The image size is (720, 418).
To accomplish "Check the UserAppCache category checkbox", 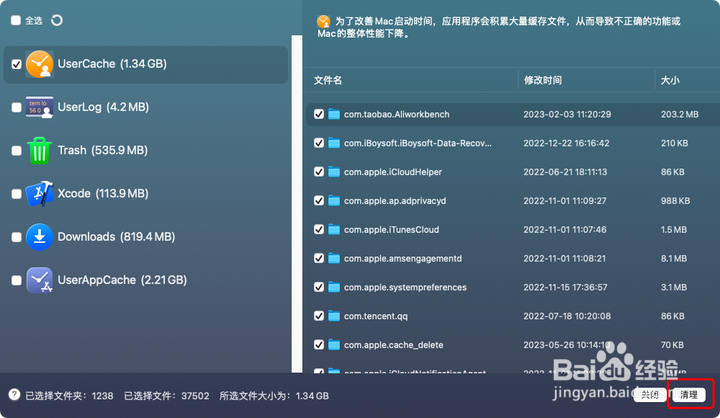I will click(x=17, y=280).
